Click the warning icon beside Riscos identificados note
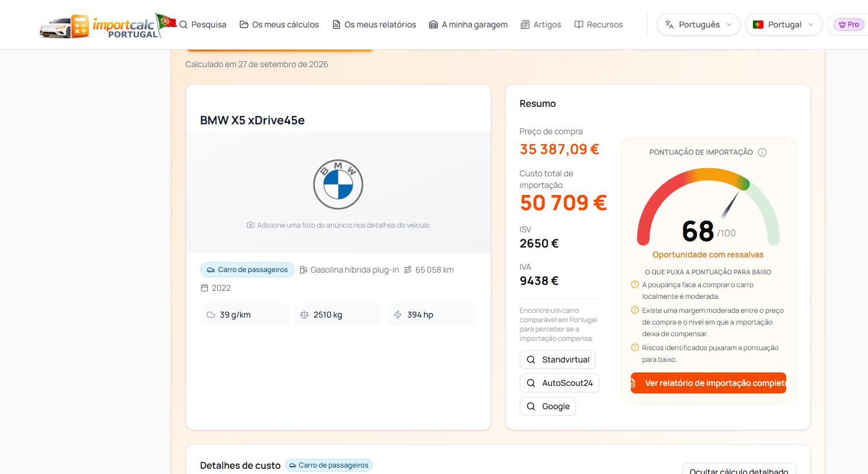 [634, 347]
